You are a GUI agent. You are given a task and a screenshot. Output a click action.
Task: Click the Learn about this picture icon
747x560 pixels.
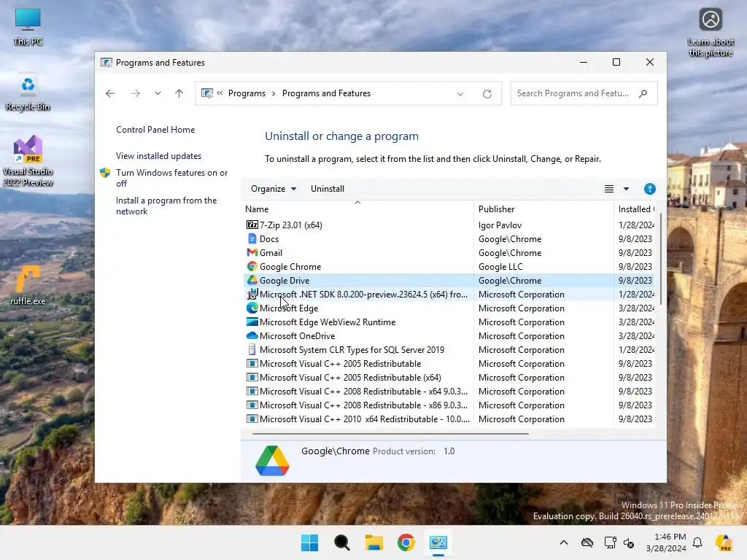pyautogui.click(x=711, y=32)
